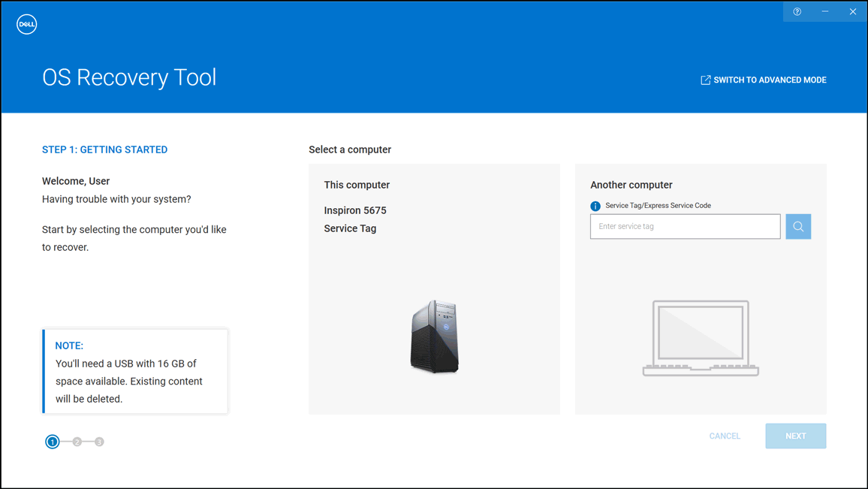Viewport: 868px width, 489px height.
Task: Open the help question mark icon
Action: point(797,11)
